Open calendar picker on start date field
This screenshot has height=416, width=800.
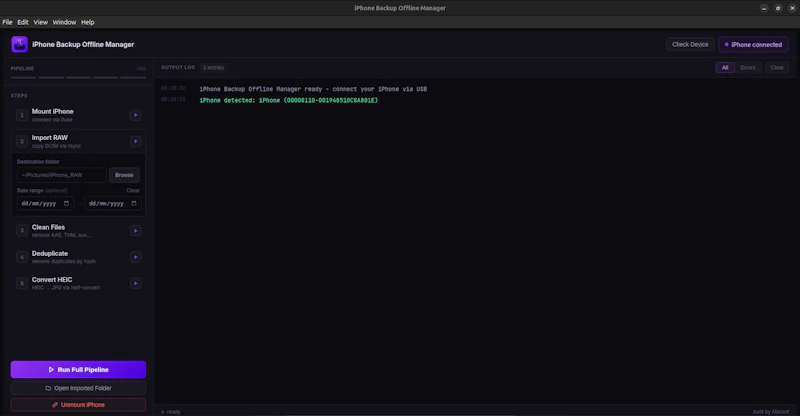[66, 203]
